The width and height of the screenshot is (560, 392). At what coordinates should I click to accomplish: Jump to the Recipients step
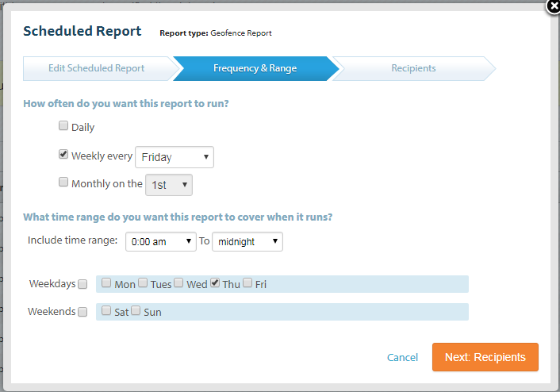click(x=413, y=68)
